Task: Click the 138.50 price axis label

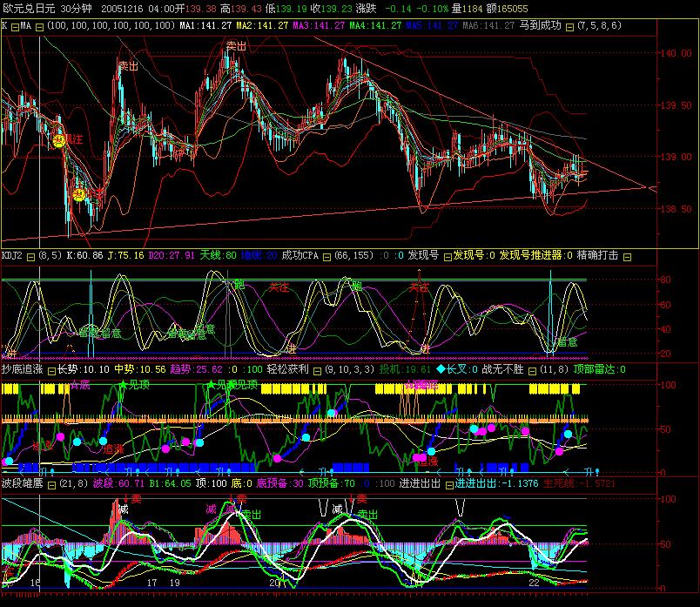Action: pos(676,209)
